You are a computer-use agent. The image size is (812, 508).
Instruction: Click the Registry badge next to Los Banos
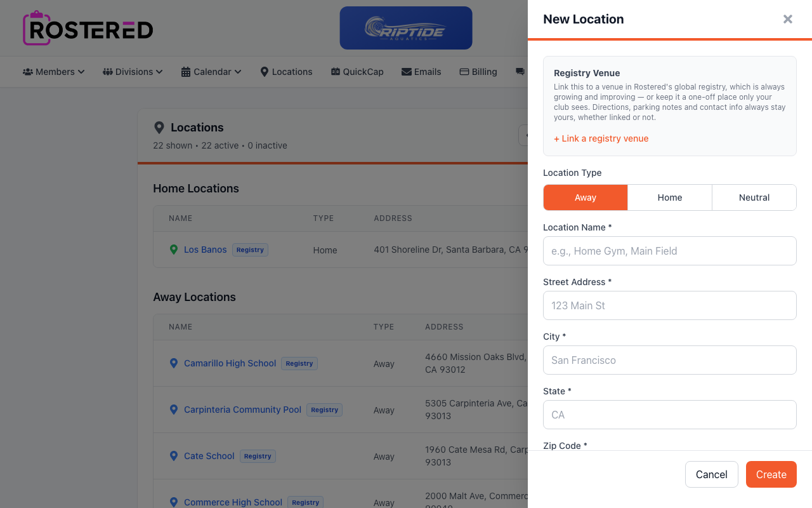(250, 250)
